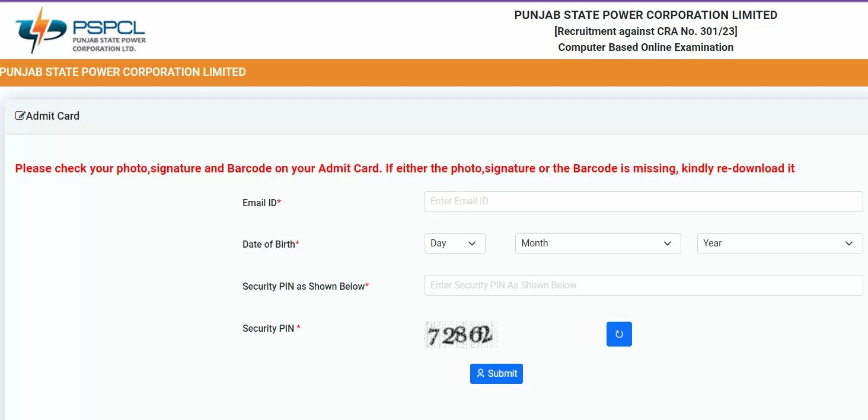Click the red admit card warning notice

tap(404, 168)
